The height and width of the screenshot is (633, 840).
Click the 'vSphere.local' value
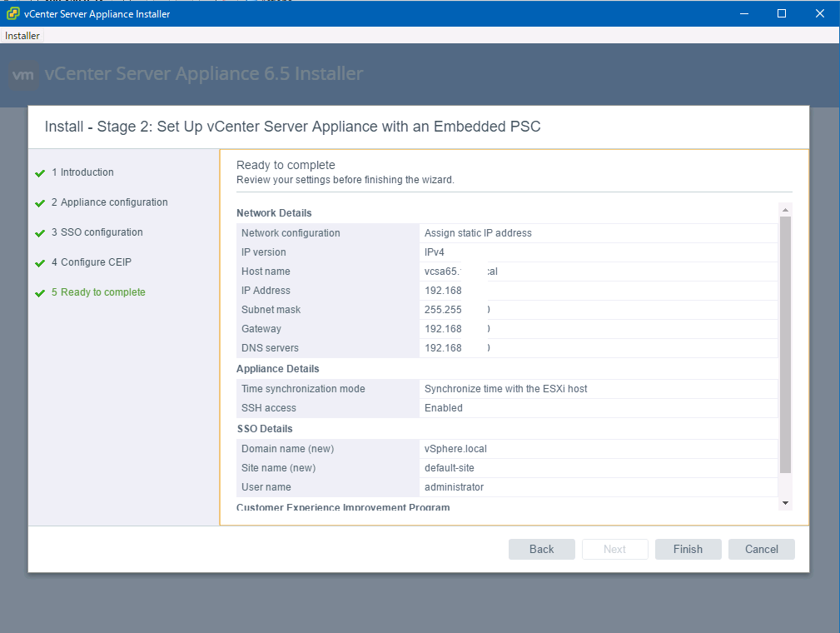455,449
